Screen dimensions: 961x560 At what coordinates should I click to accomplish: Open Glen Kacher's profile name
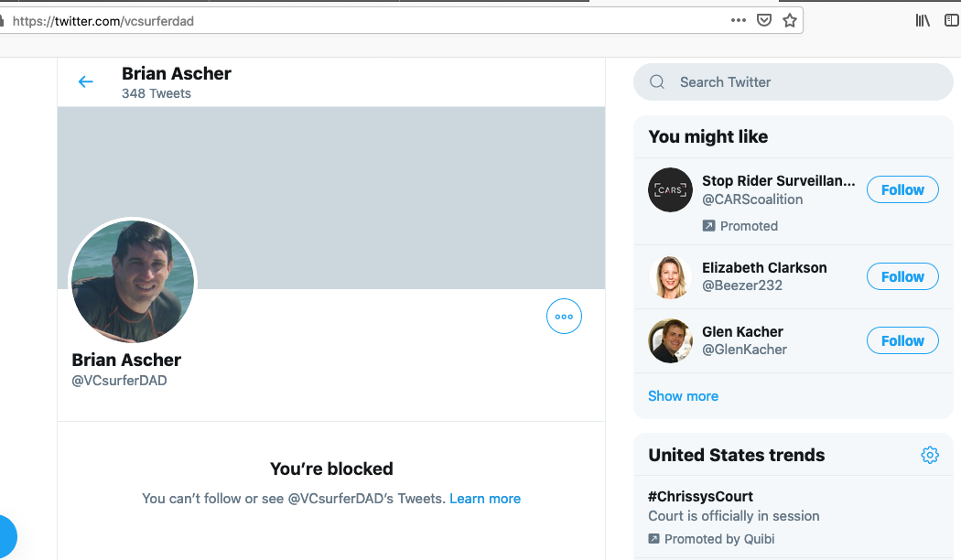[742, 331]
